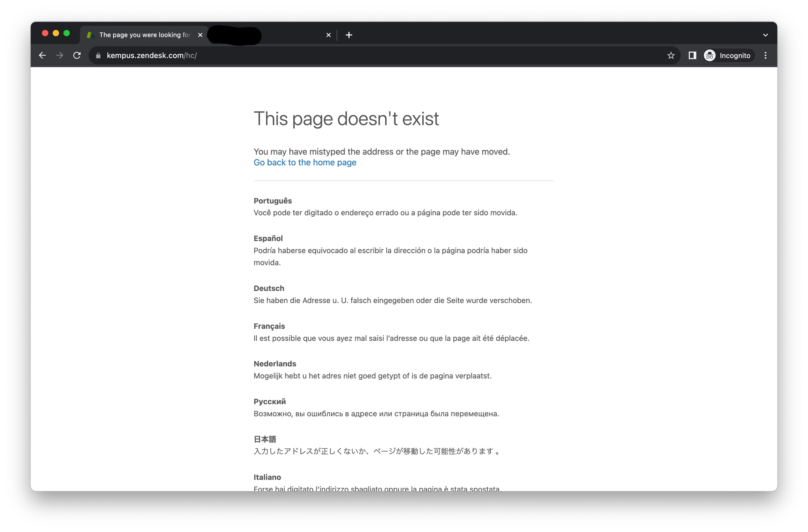The width and height of the screenshot is (808, 532).
Task: Bookmark this page with star icon
Action: coord(671,55)
